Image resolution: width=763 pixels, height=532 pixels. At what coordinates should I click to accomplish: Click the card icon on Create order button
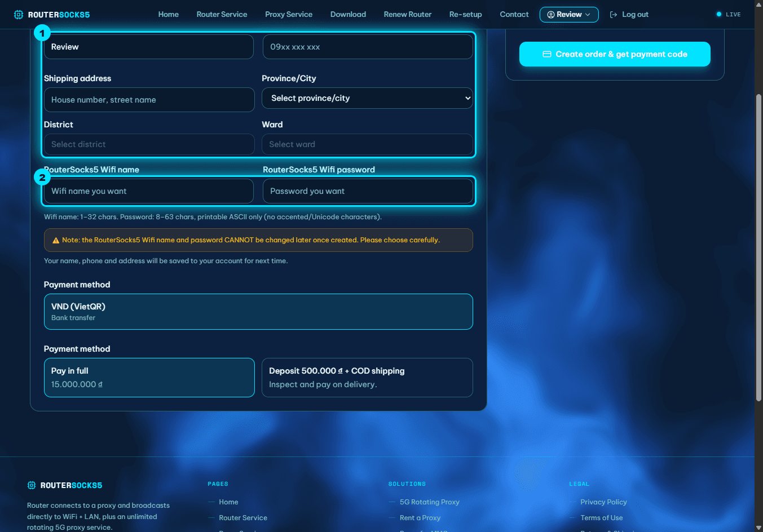[546, 54]
